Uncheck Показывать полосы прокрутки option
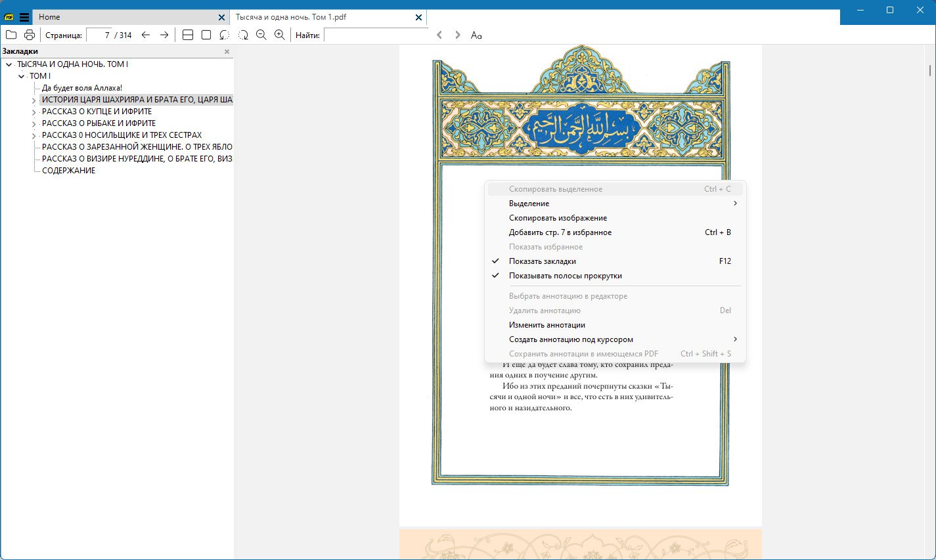Screen dimensions: 936x560 (x=615, y=276)
